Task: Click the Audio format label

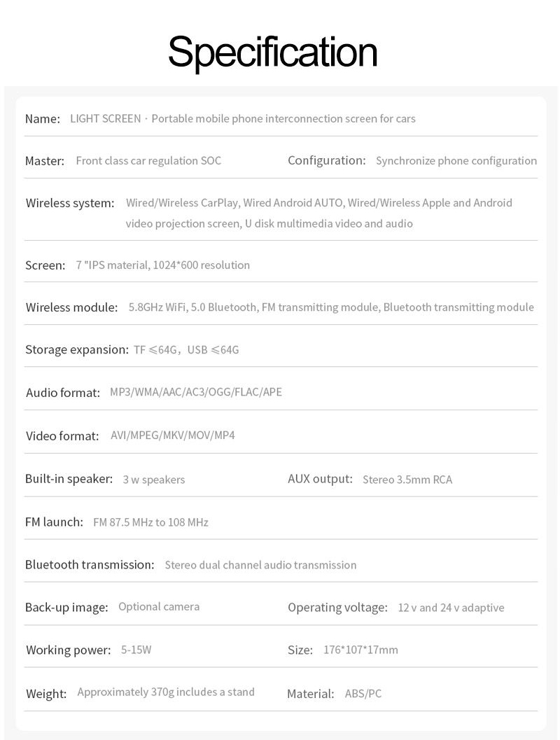Action: click(x=63, y=393)
